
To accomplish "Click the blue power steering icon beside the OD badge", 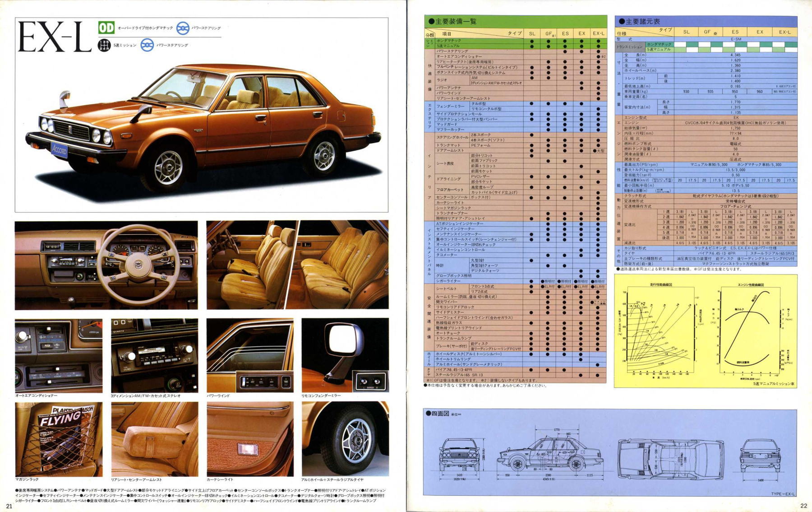I will pos(182,28).
